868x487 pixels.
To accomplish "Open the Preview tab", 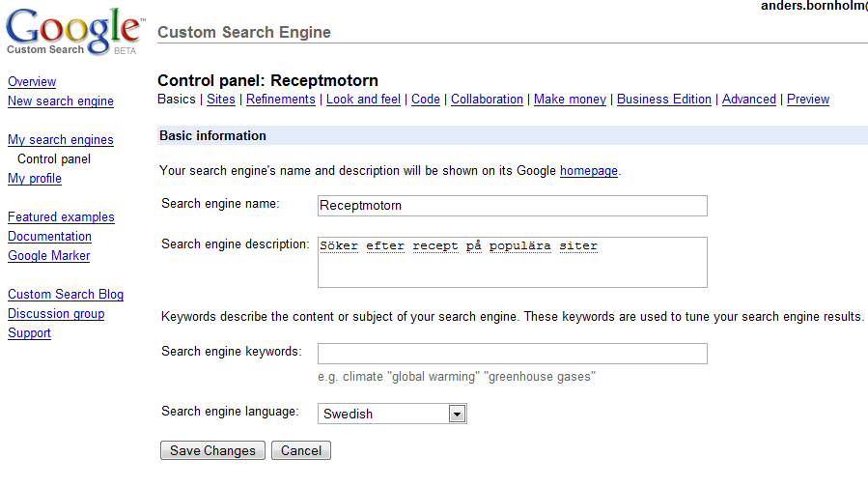I will [807, 99].
